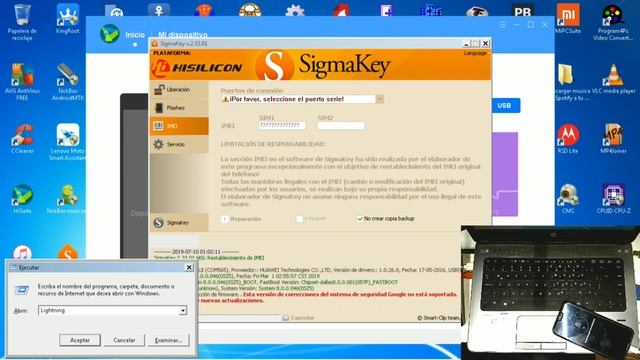Open the HiSuite menu icon
Viewport: 640px width, 360px height.
[x=503, y=25]
